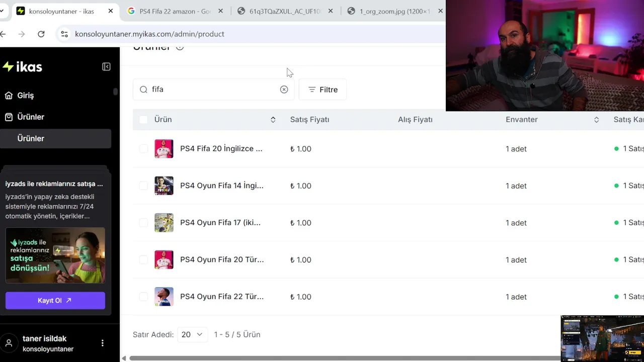
Task: Collapse the sidebar with the panel icon
Action: coord(106,67)
